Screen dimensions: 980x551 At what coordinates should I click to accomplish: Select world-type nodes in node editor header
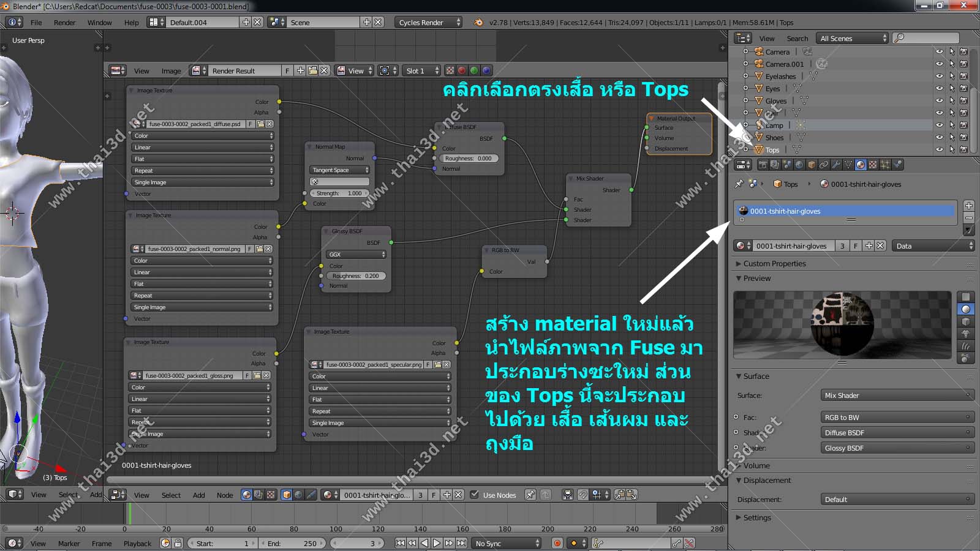298,495
